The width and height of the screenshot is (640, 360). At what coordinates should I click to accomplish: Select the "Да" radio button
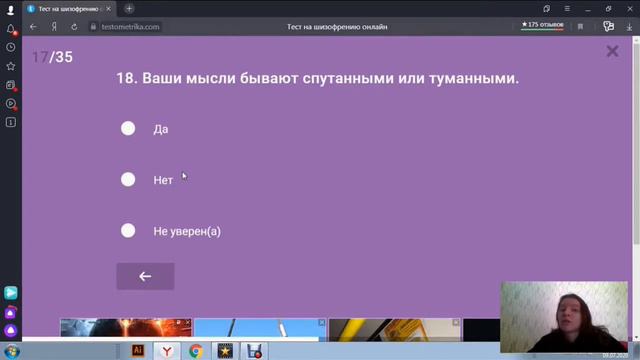click(128, 129)
